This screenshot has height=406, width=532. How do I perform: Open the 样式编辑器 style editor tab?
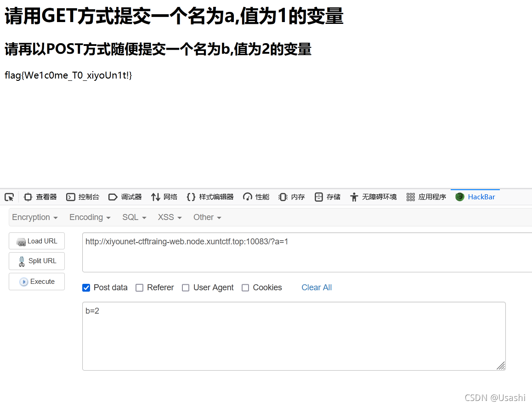(210, 197)
